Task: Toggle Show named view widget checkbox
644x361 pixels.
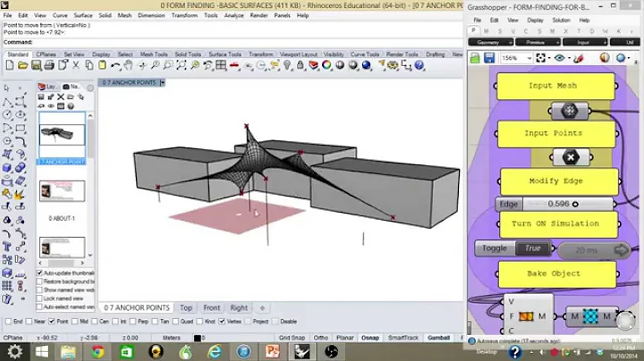Action: tap(40, 290)
